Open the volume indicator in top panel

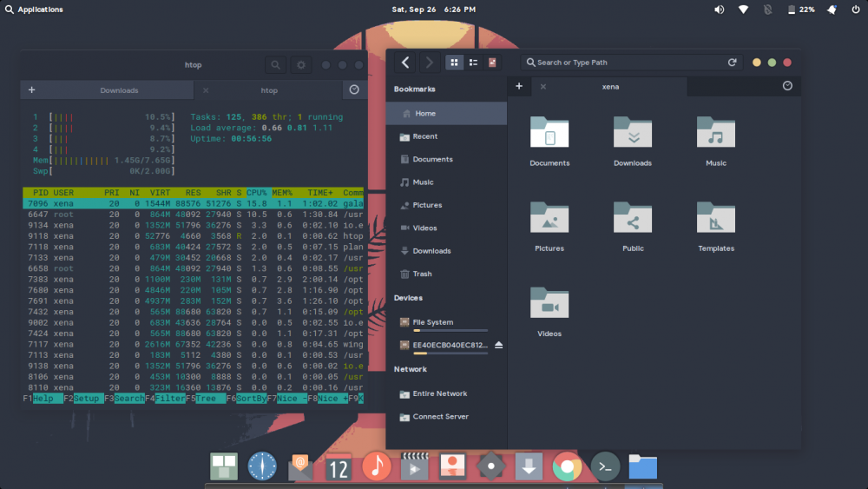[719, 10]
